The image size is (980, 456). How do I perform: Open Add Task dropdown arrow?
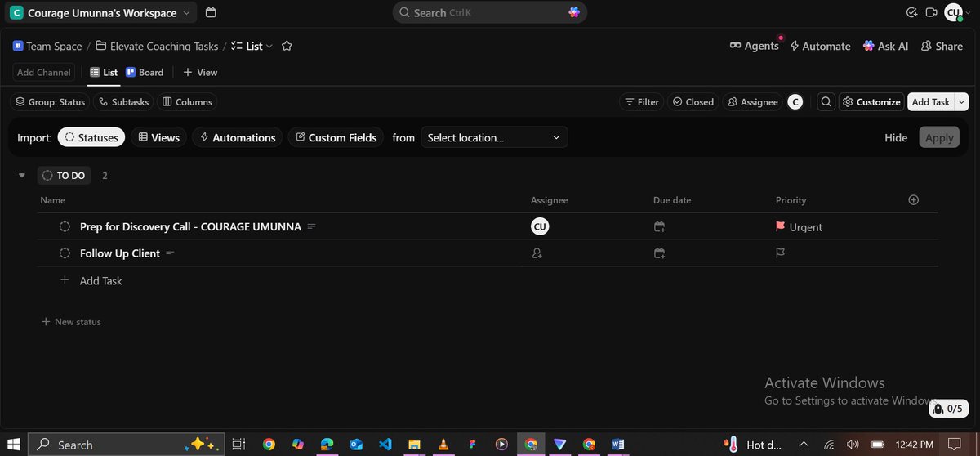[x=961, y=102]
